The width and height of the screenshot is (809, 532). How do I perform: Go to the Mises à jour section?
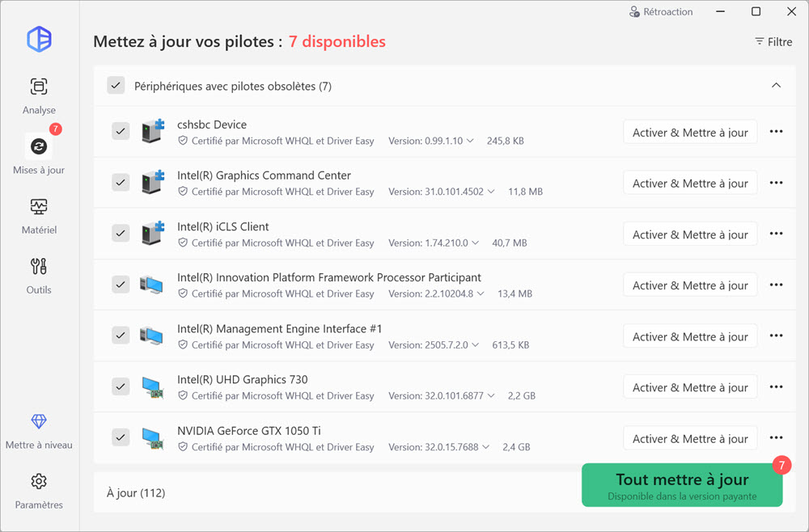tap(39, 155)
